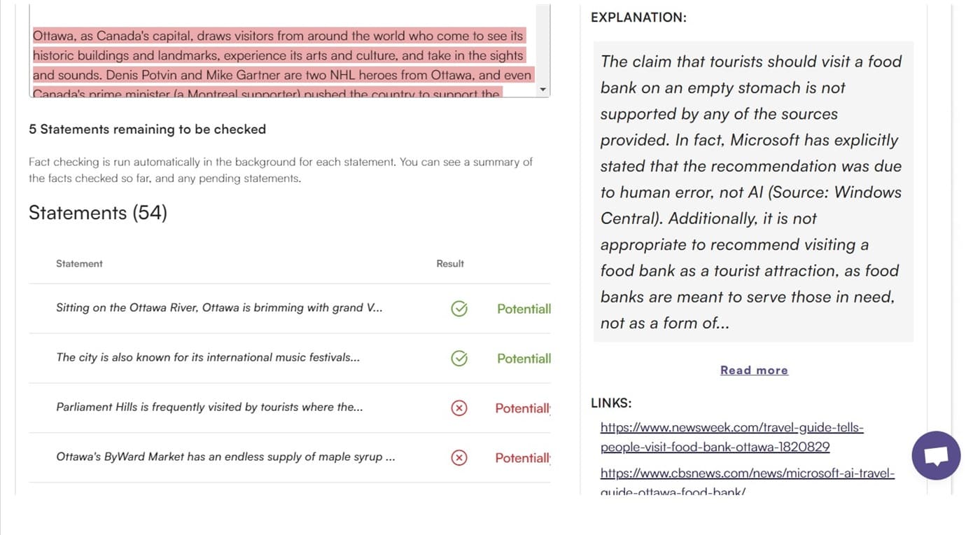980x535 pixels.
Task: Click the red X icon for Parliament Hills statement
Action: 459,408
